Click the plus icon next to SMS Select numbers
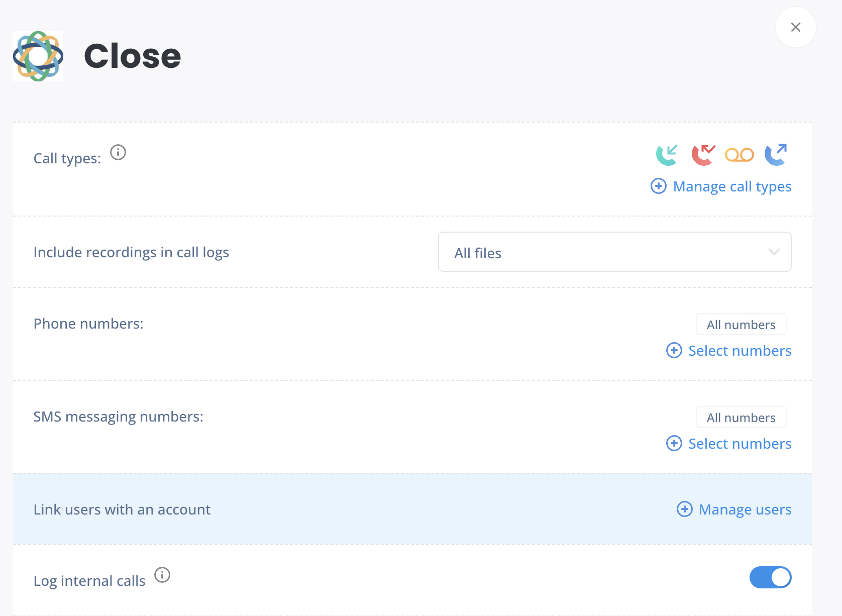 point(674,443)
